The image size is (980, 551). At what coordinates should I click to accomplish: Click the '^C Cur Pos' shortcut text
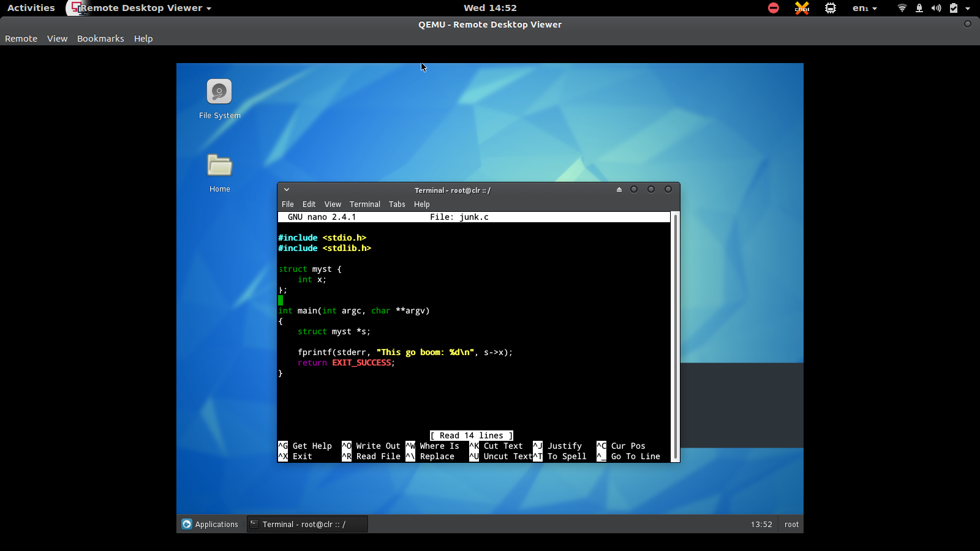(x=621, y=446)
